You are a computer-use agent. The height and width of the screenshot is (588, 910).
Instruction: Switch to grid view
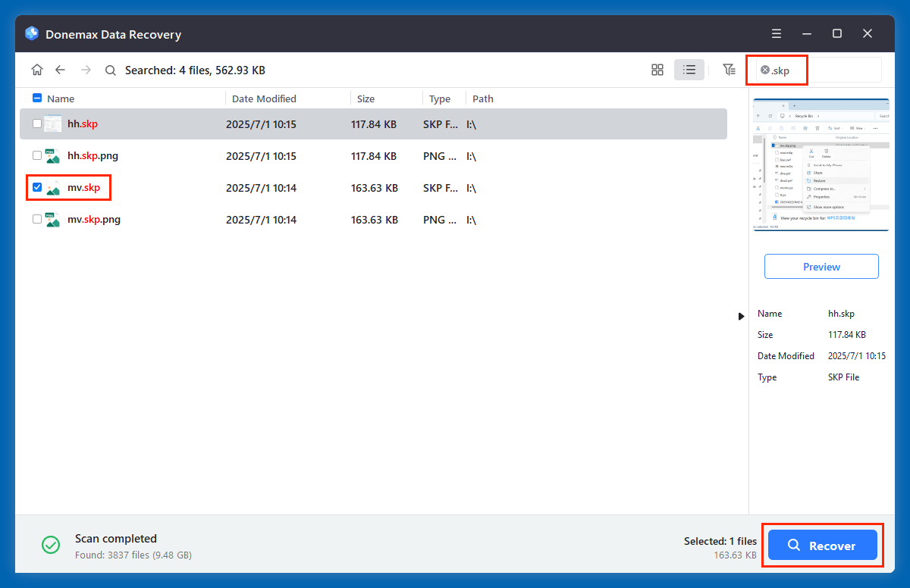[x=657, y=69]
